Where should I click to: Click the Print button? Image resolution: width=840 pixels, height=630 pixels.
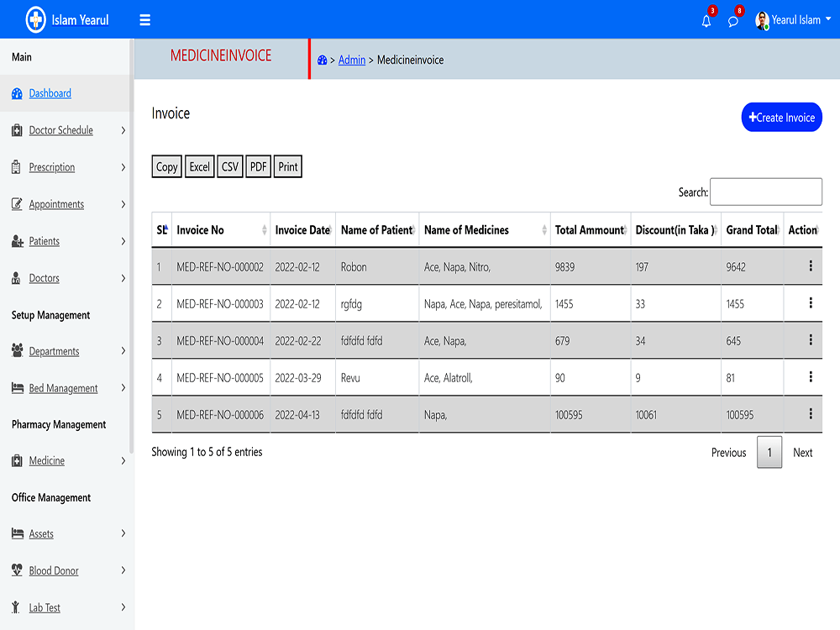287,166
